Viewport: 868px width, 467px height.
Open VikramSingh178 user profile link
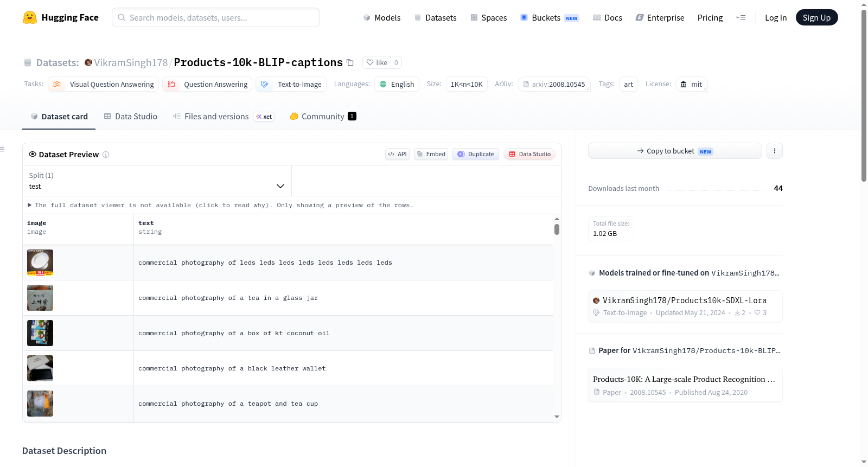coord(131,62)
